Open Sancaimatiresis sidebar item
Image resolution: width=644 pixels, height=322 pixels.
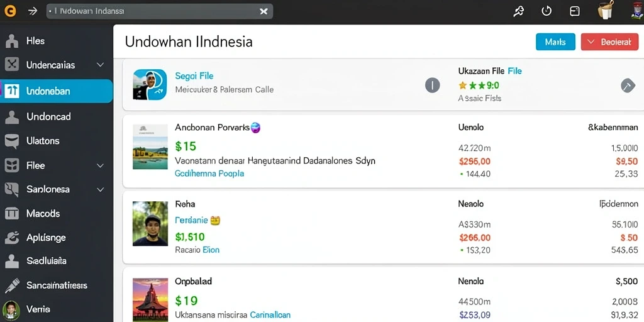[x=56, y=285]
